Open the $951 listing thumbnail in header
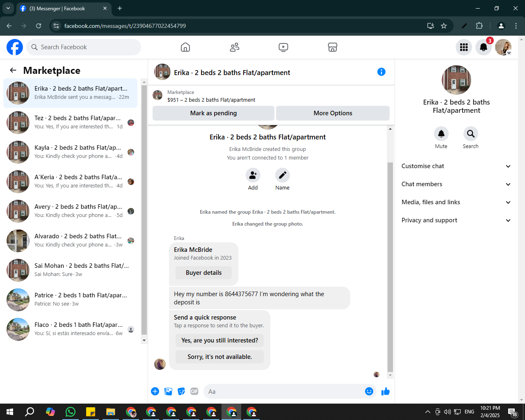525x420 pixels. pyautogui.click(x=157, y=96)
